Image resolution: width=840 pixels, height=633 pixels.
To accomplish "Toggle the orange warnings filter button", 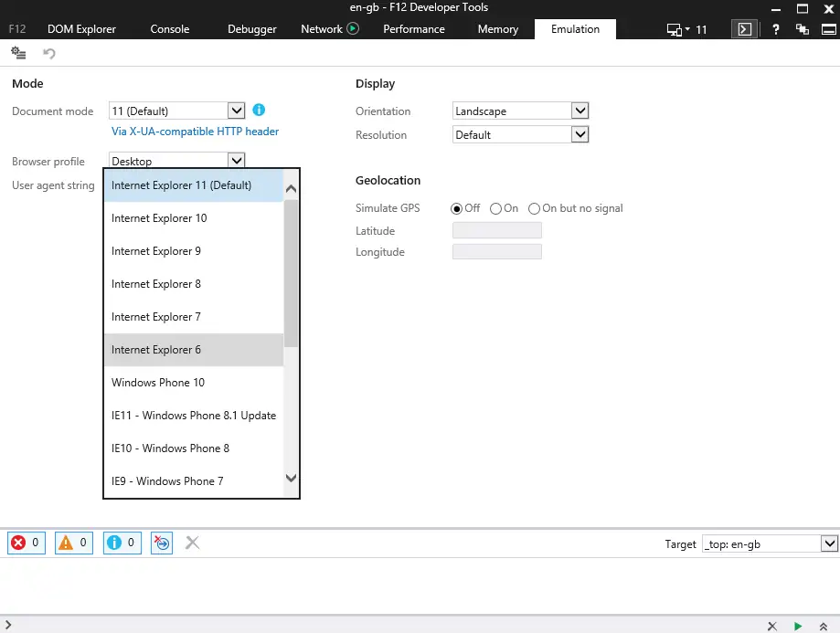I will [x=74, y=543].
